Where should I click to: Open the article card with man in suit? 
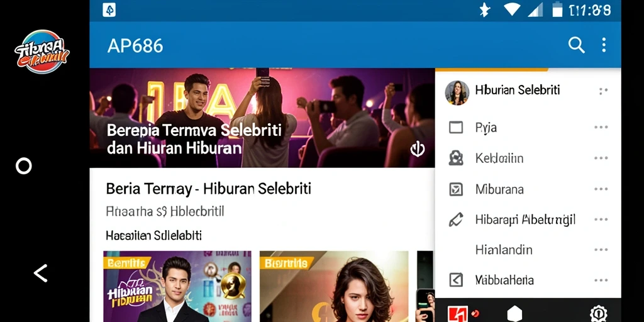177,286
